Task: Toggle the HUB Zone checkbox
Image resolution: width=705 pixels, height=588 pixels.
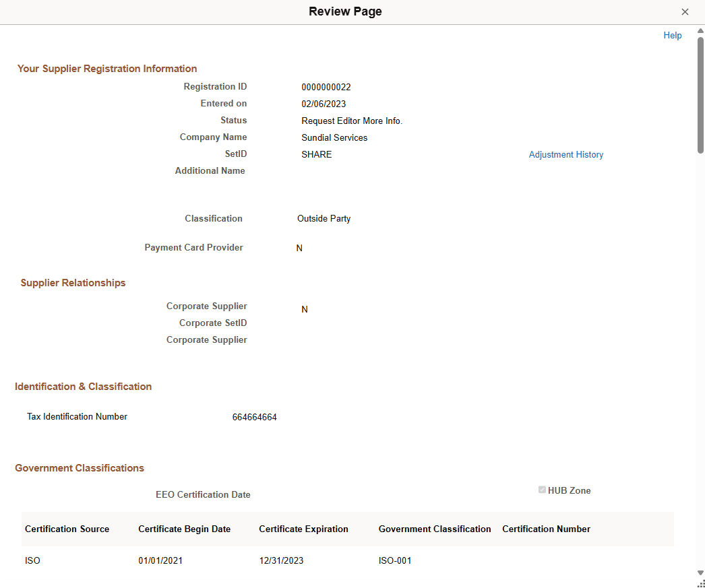Action: tap(542, 490)
